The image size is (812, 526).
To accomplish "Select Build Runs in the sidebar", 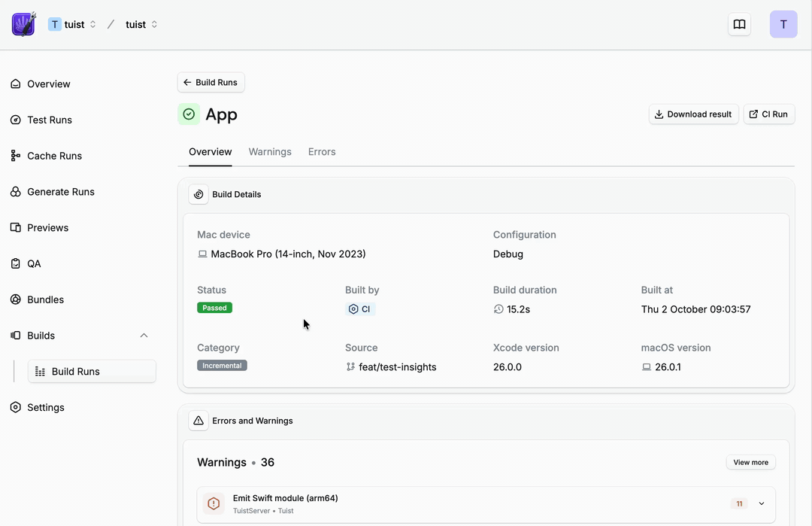I will click(91, 372).
